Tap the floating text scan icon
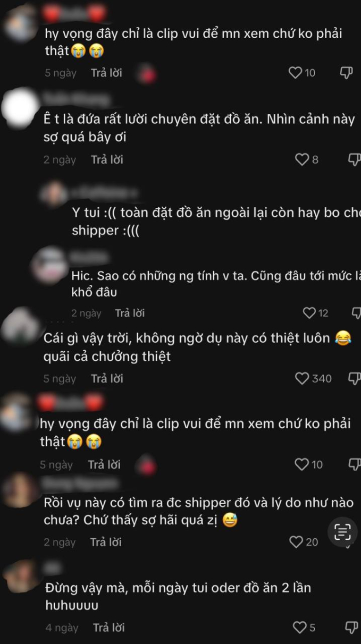Screen dimensions: 361x644 pyautogui.click(x=342, y=532)
